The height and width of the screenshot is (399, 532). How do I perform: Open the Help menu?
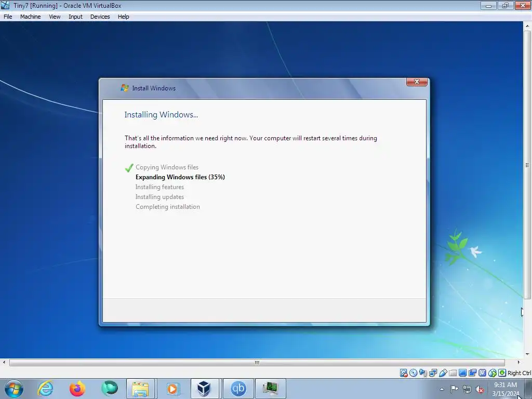(123, 17)
